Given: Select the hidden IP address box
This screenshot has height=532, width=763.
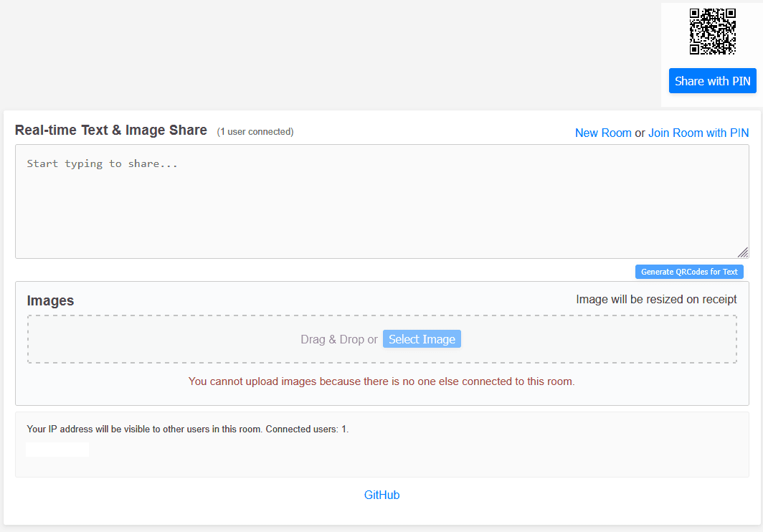Looking at the screenshot, I should point(57,449).
